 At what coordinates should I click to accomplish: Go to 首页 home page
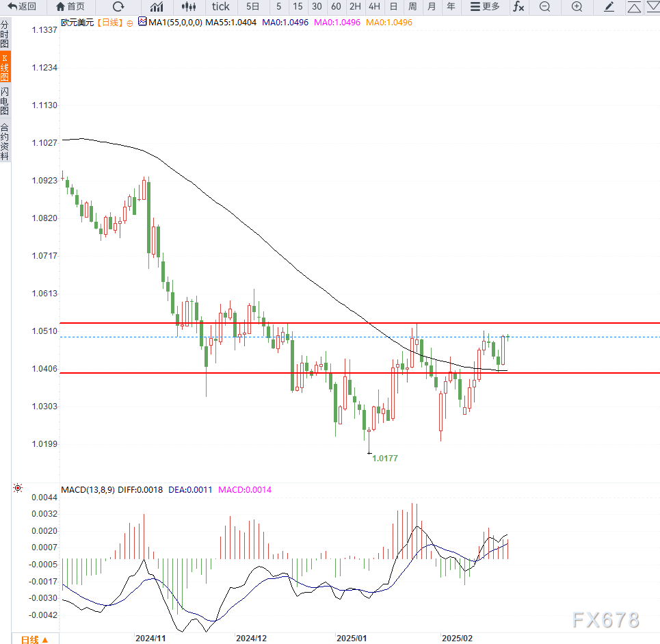(x=70, y=7)
